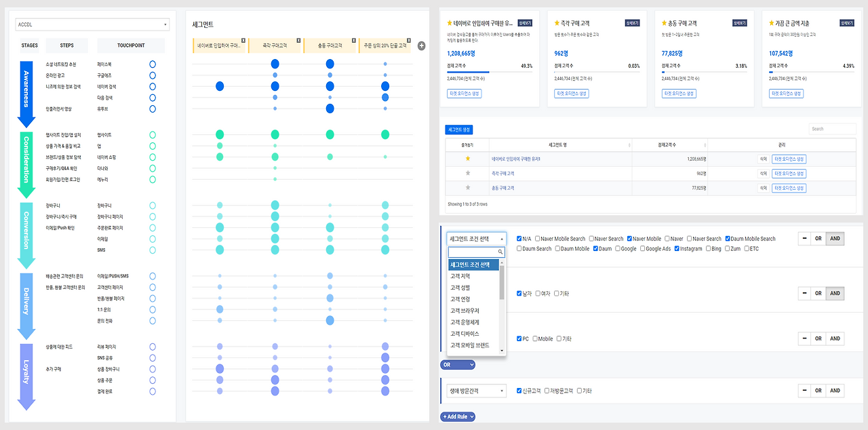Open the blue OR group operator dropdown

458,365
